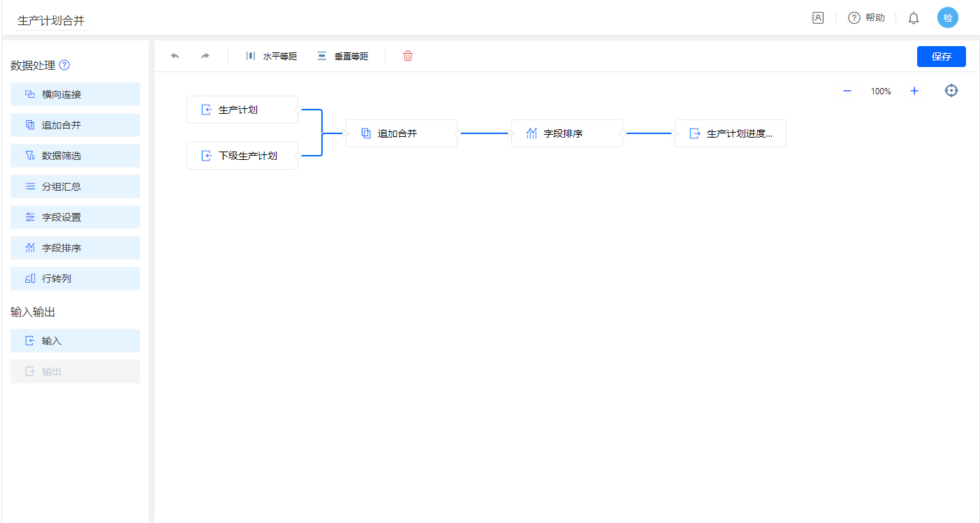Open the translate icon in header

click(818, 18)
